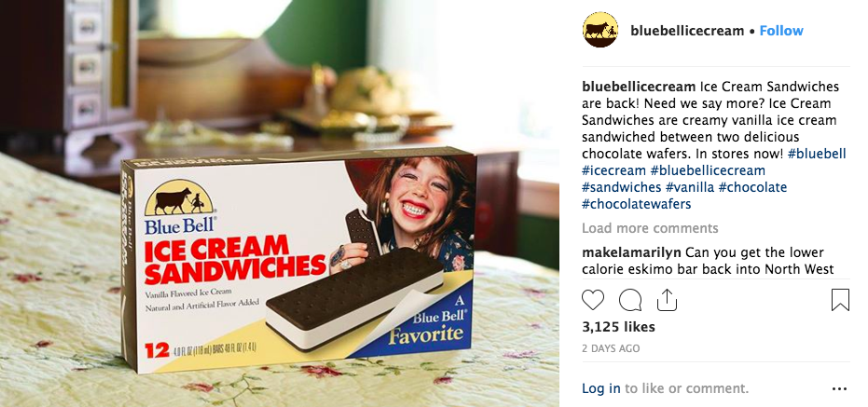The height and width of the screenshot is (407, 868).
Task: Open the #bluebellicecream hashtag
Action: 708,170
